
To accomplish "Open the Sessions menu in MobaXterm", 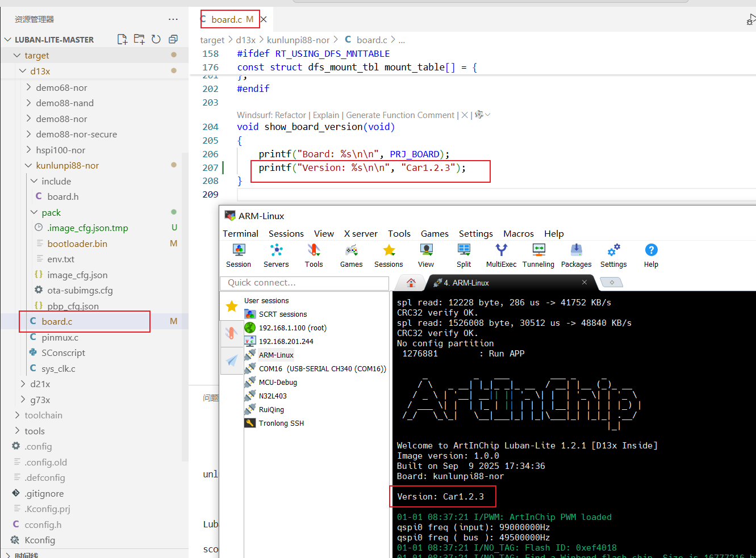I will [x=286, y=233].
